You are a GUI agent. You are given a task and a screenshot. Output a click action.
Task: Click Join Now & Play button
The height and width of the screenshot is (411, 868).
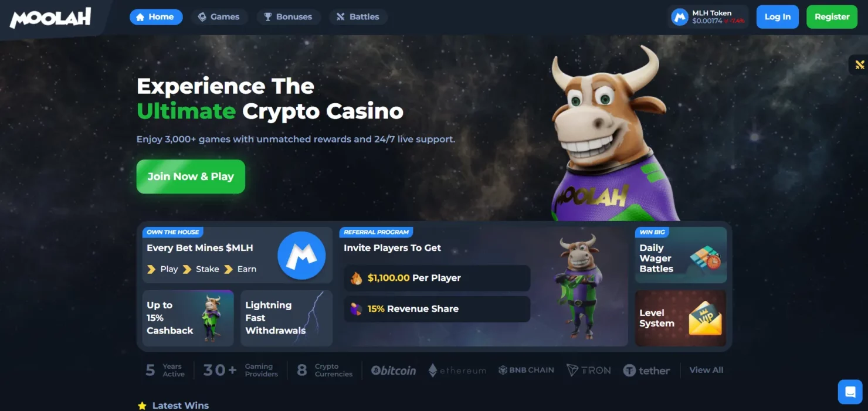tap(191, 176)
